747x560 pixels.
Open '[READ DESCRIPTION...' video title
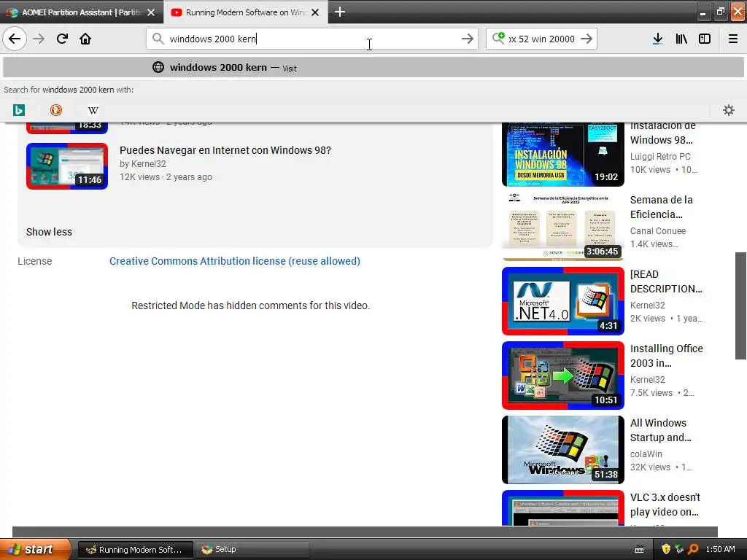click(666, 281)
